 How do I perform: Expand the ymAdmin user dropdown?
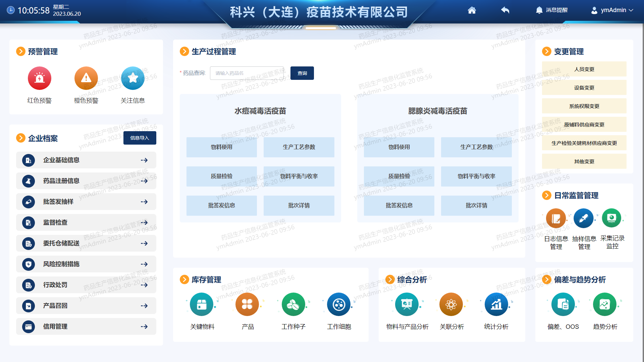pos(612,10)
